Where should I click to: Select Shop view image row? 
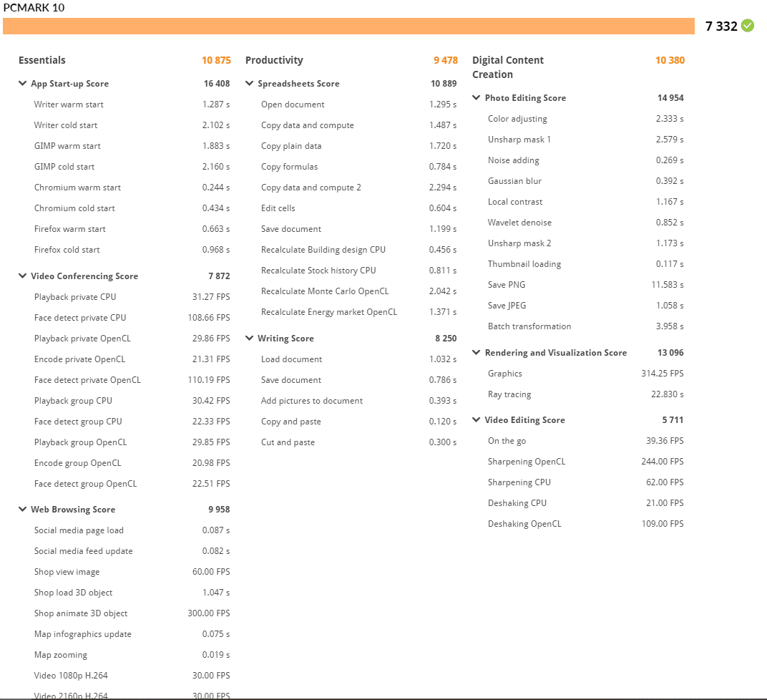point(132,572)
